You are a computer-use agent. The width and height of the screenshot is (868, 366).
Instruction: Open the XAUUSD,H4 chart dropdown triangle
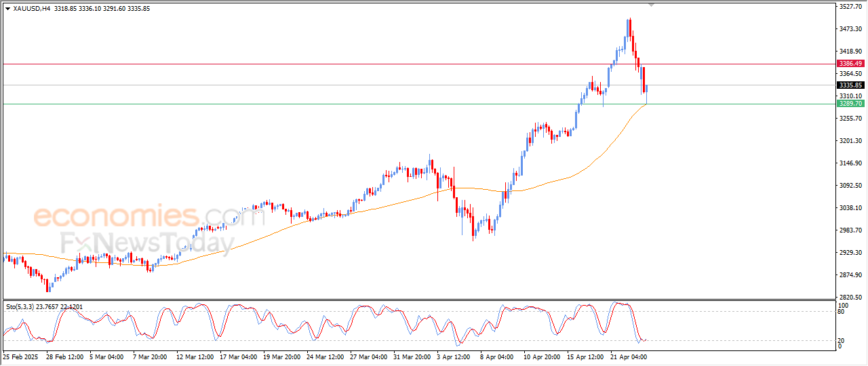click(x=7, y=9)
